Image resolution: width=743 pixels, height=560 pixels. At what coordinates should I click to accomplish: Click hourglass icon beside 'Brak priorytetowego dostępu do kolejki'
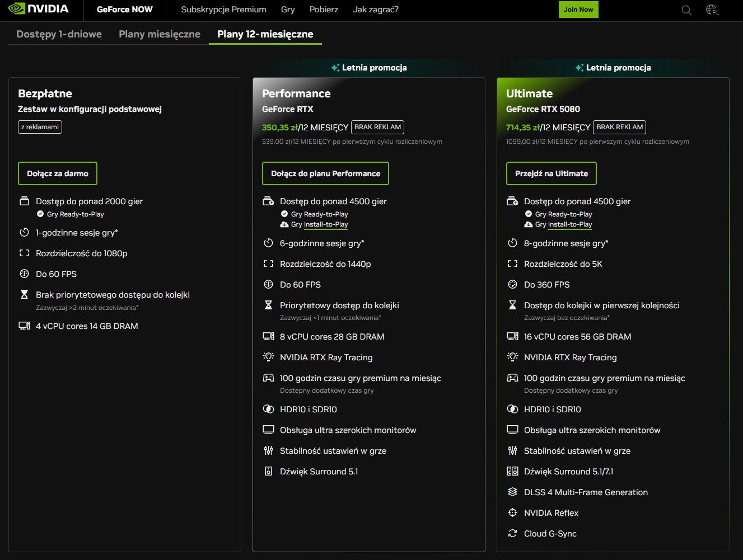tap(24, 294)
